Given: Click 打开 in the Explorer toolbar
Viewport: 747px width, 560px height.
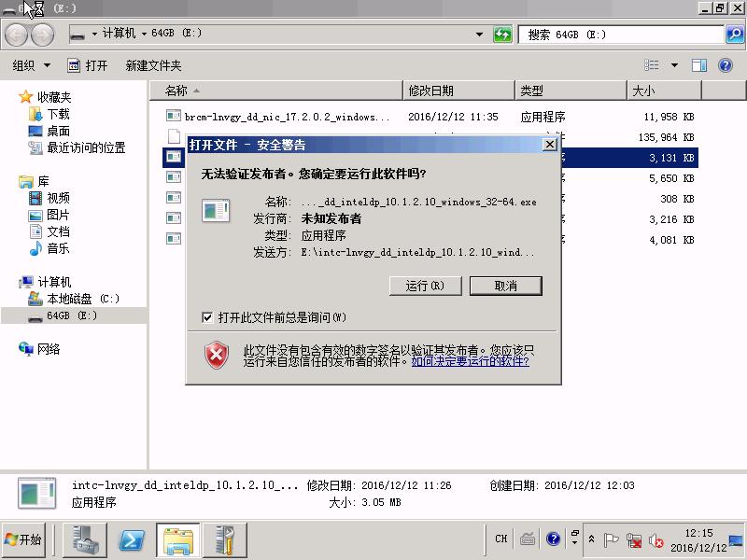Looking at the screenshot, I should pyautogui.click(x=88, y=65).
